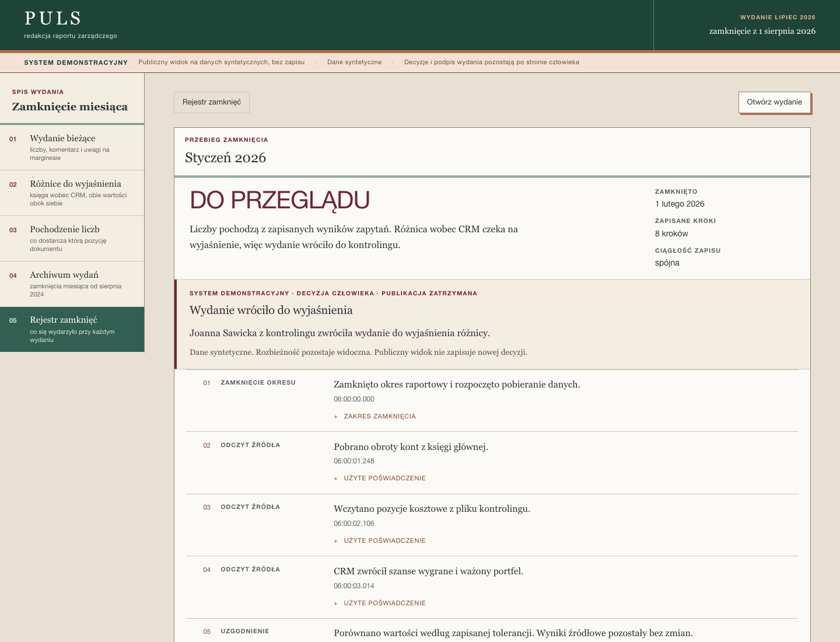Click the timestamp 06:00:00.000
This screenshot has width=840, height=642.
click(354, 399)
